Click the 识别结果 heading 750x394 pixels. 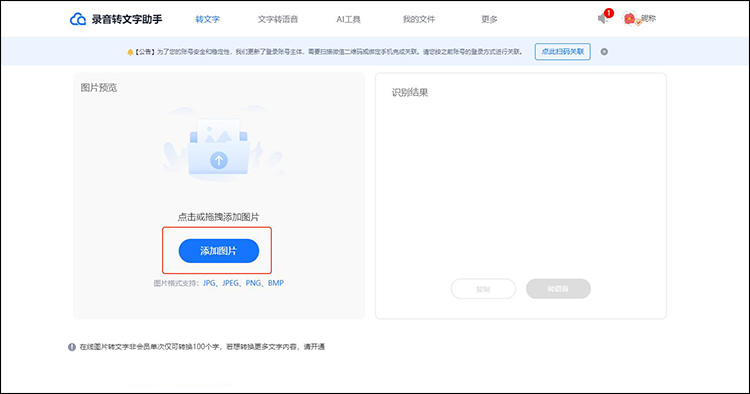click(410, 93)
